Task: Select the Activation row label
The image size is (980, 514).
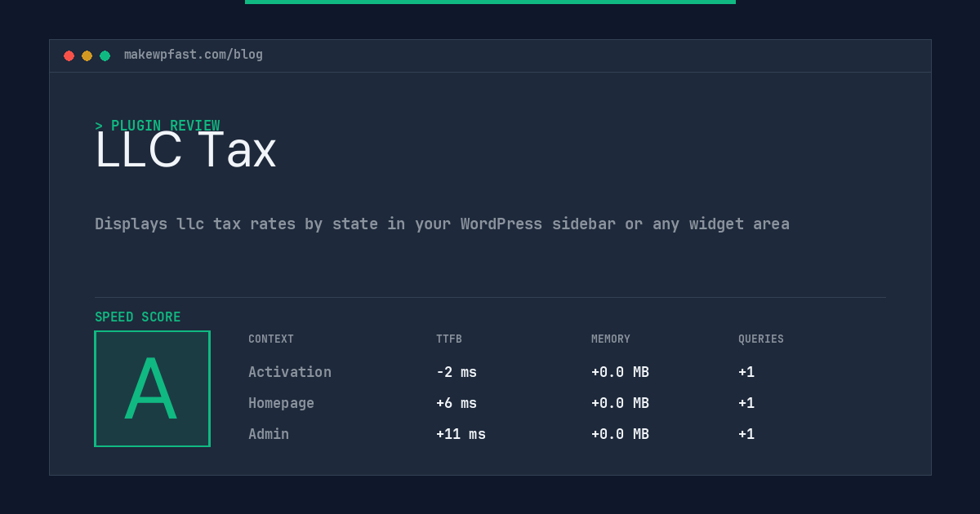Action: click(290, 372)
